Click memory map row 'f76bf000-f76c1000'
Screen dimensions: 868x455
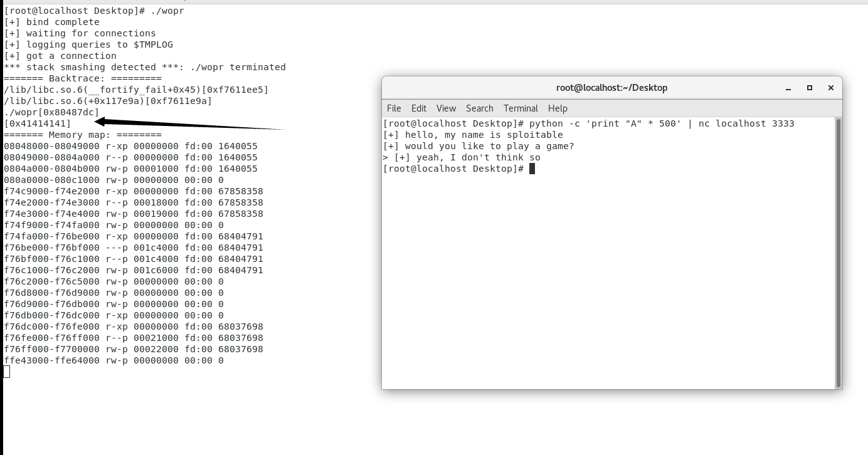click(134, 259)
